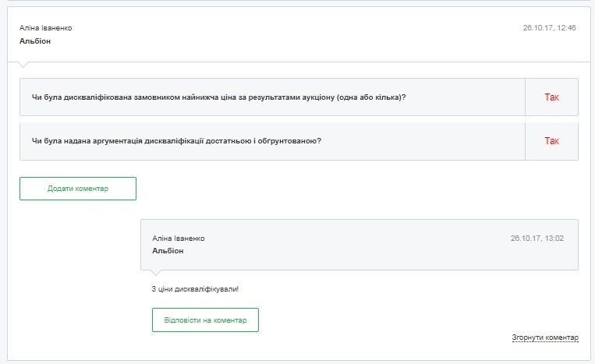Click the comment timestamp 26.10.17, 13:02
595x364 pixels.
537,239
